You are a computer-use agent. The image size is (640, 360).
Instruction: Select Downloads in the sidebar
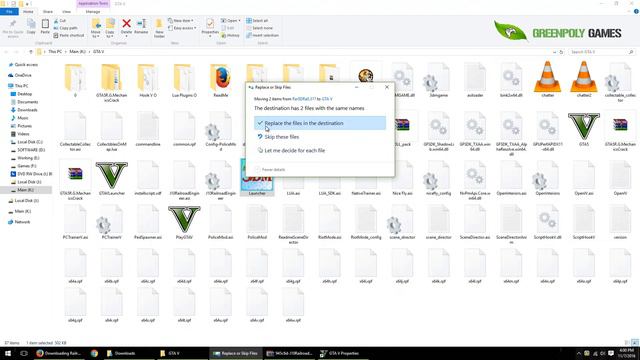pyautogui.click(x=27, y=110)
